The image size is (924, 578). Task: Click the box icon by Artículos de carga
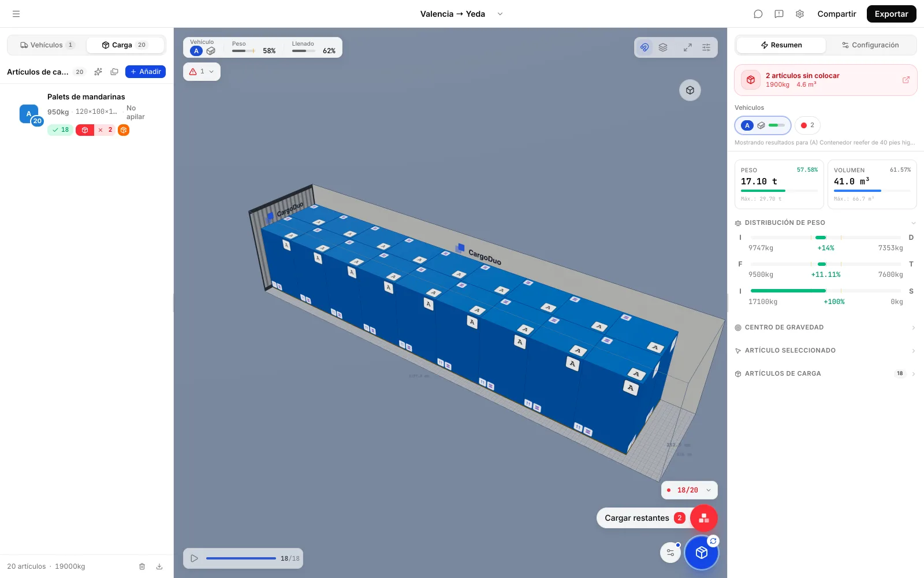[x=738, y=374]
